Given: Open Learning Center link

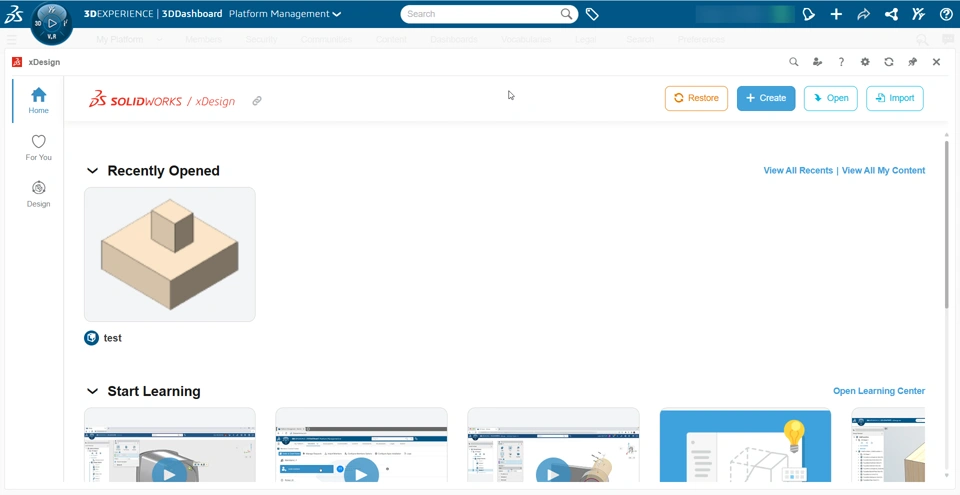Looking at the screenshot, I should [x=879, y=391].
